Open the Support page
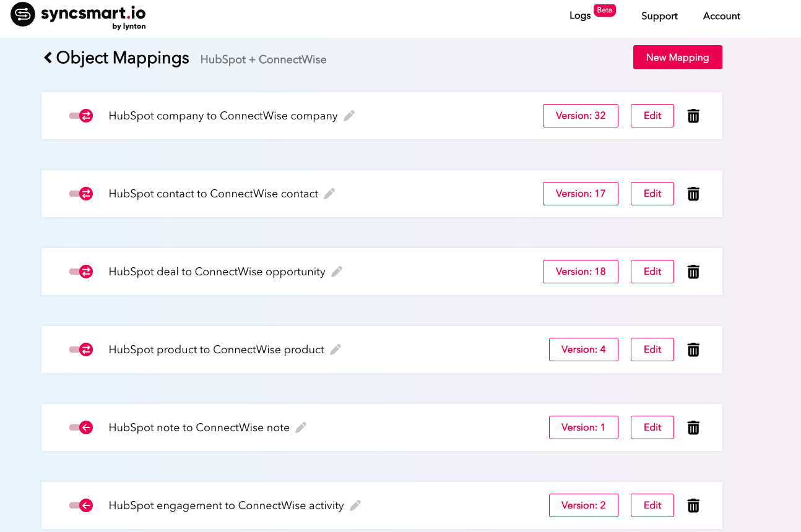 (x=659, y=16)
